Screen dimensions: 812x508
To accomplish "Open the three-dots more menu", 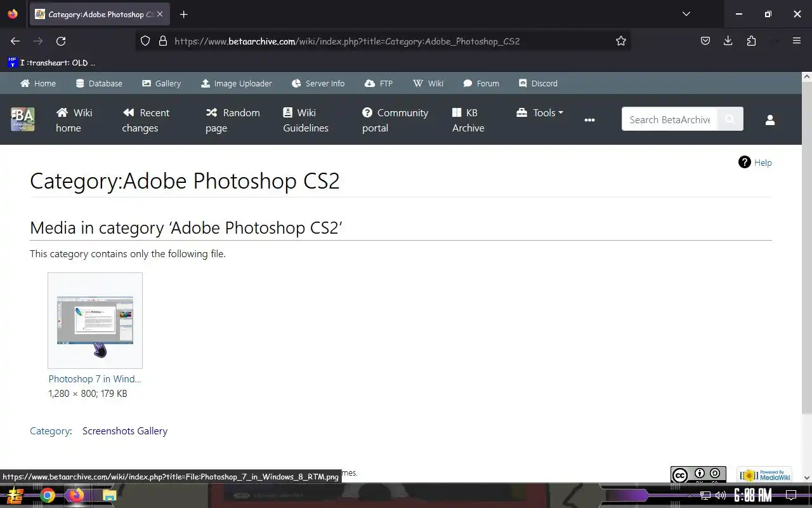I will pos(589,120).
